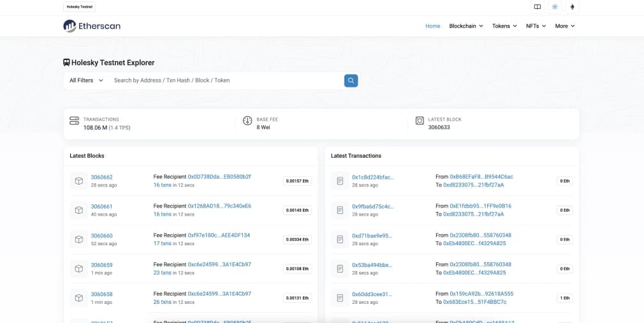Screen dimensions: 644x323
Task: Open the 23 txns link for block 3060659
Action: pyautogui.click(x=162, y=273)
